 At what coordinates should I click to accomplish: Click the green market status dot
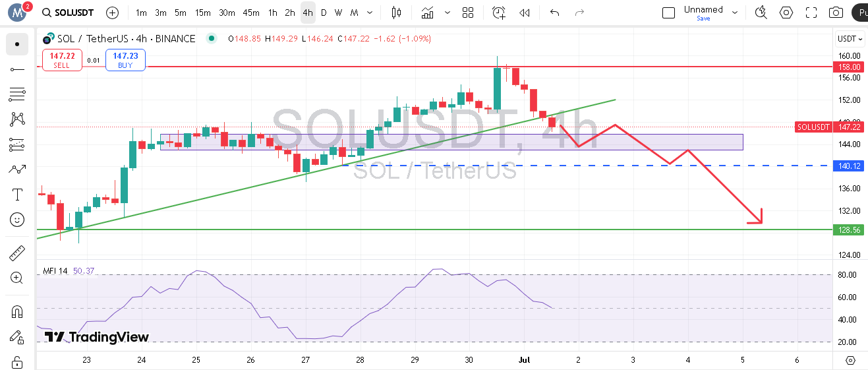[211, 39]
